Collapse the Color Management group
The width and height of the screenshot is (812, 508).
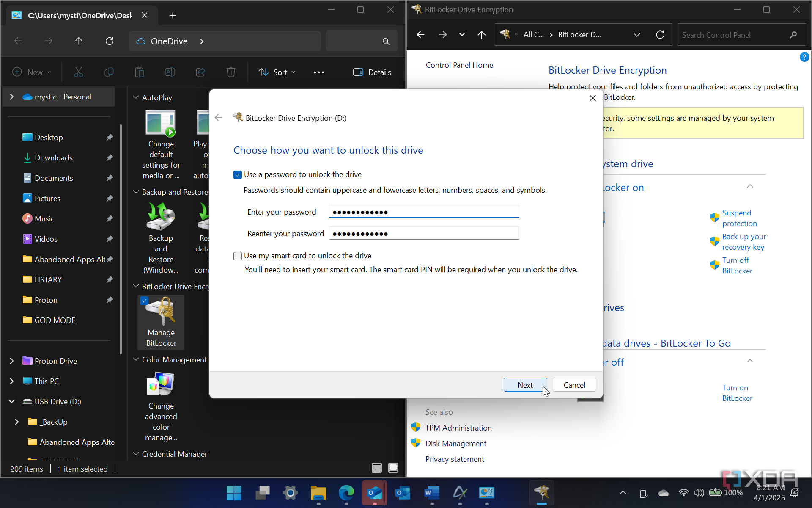pos(136,359)
